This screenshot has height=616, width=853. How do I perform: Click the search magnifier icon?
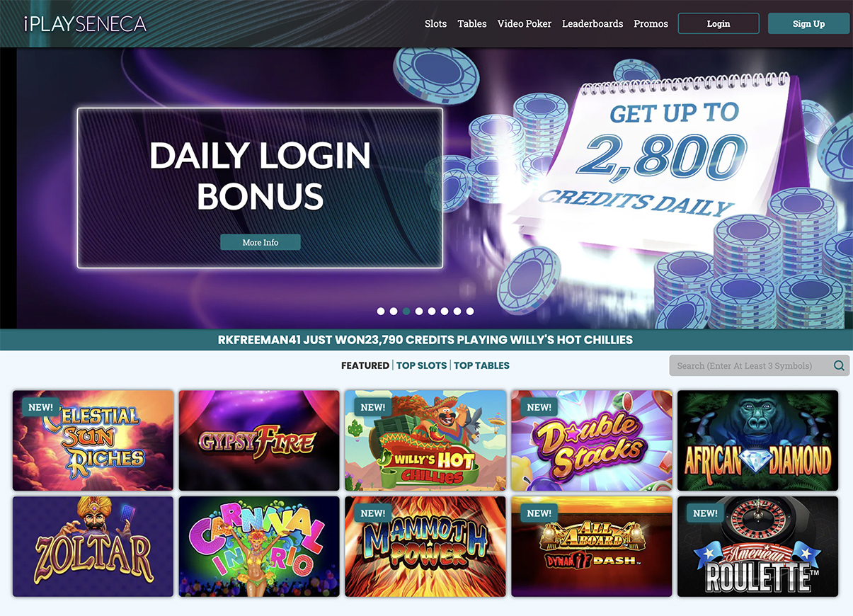[x=839, y=366]
